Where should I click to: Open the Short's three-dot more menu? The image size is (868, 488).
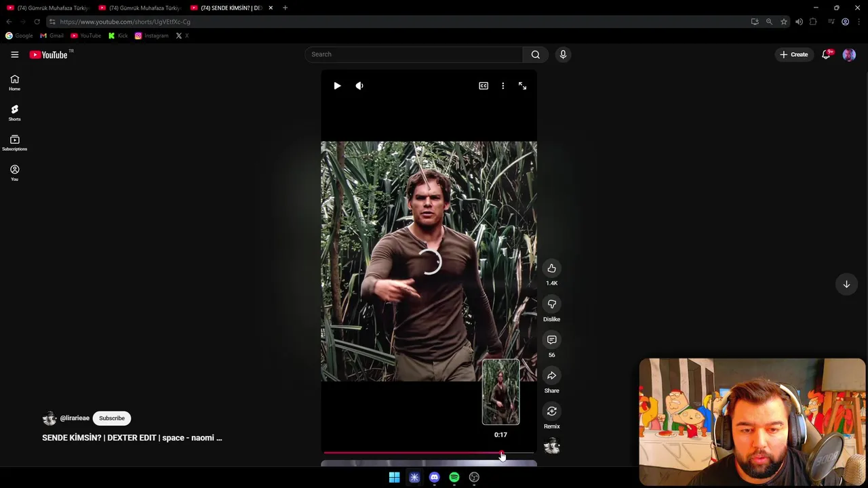point(502,85)
